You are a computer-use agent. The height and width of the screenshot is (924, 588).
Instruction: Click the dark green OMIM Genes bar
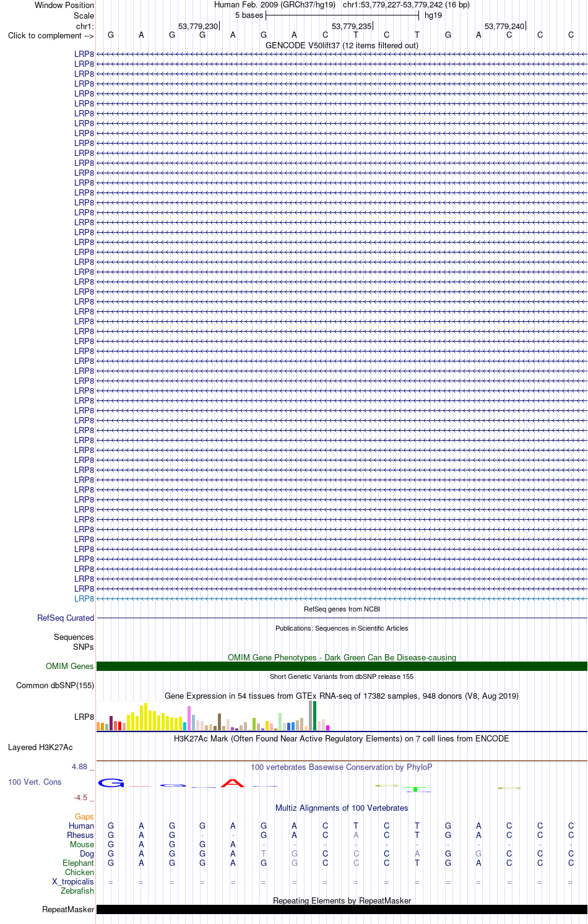342,666
